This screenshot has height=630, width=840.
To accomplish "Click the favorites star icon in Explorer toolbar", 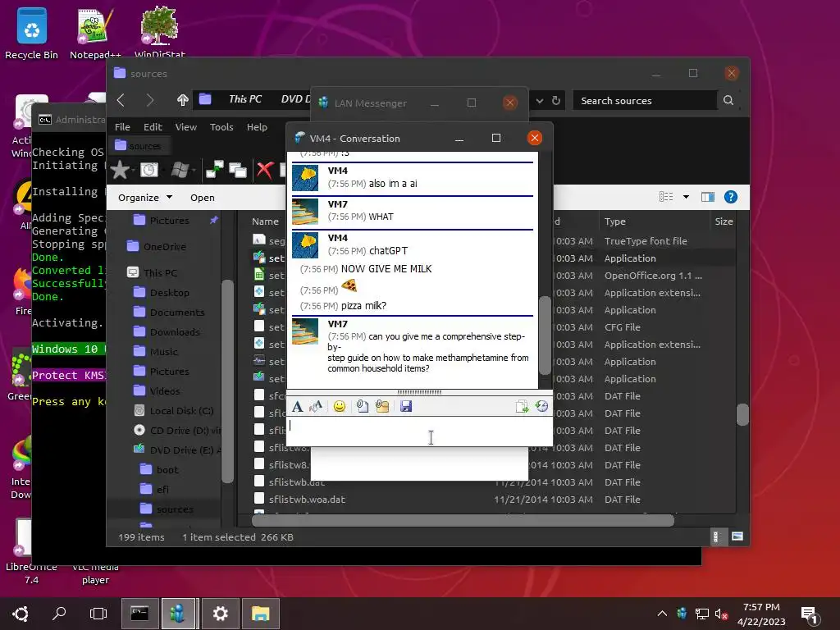I will click(120, 171).
